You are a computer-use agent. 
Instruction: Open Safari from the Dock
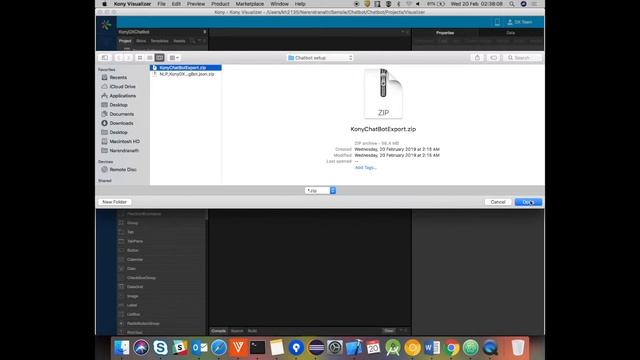point(219,348)
